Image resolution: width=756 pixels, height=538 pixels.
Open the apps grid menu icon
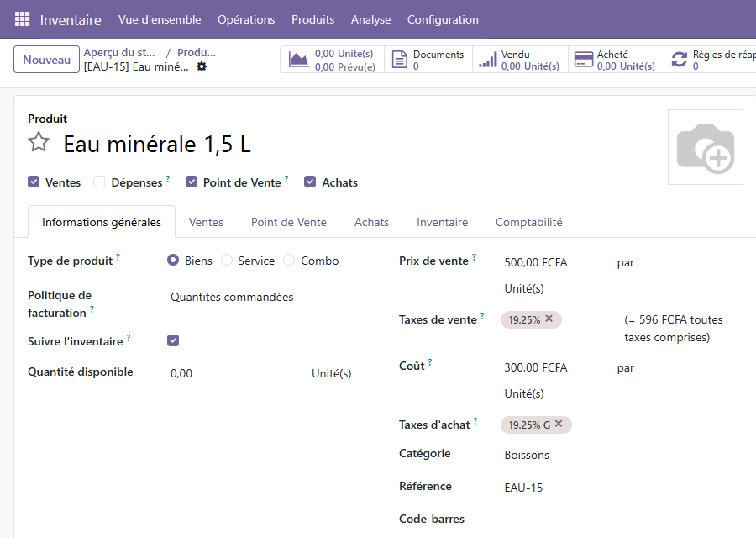22,19
